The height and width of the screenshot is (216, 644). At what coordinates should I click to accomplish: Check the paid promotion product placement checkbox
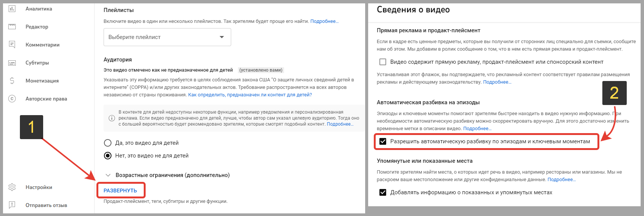pos(383,62)
